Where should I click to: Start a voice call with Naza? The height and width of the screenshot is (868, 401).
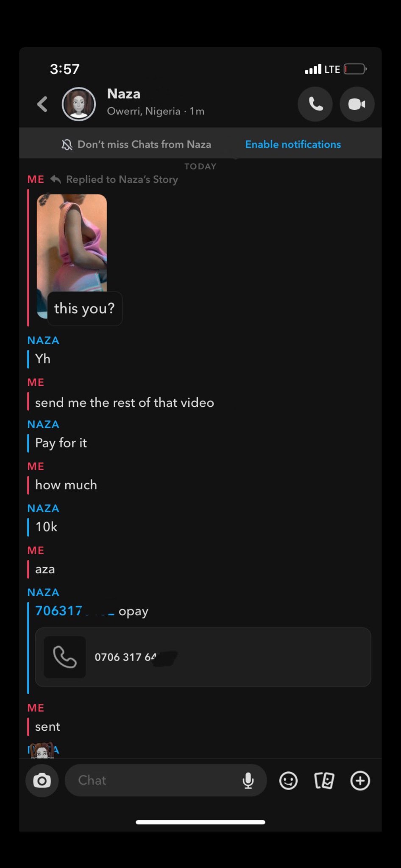tap(315, 104)
